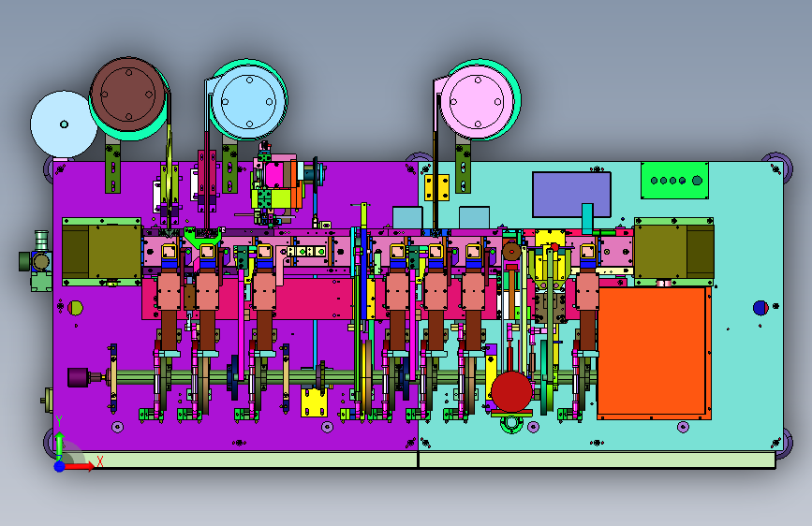Image resolution: width=812 pixels, height=526 pixels.
Task: Select the pink reel disc
Action: (x=478, y=102)
